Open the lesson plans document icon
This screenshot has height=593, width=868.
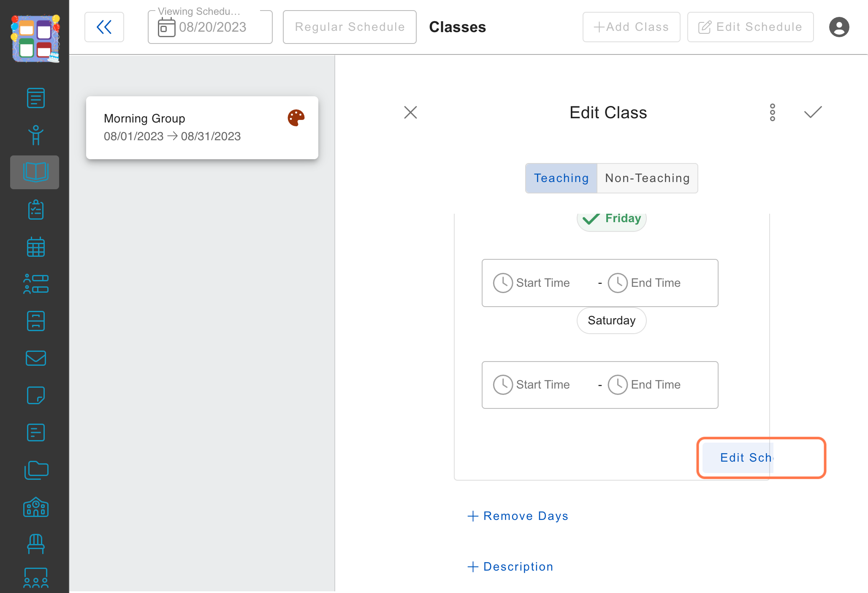pos(35,98)
